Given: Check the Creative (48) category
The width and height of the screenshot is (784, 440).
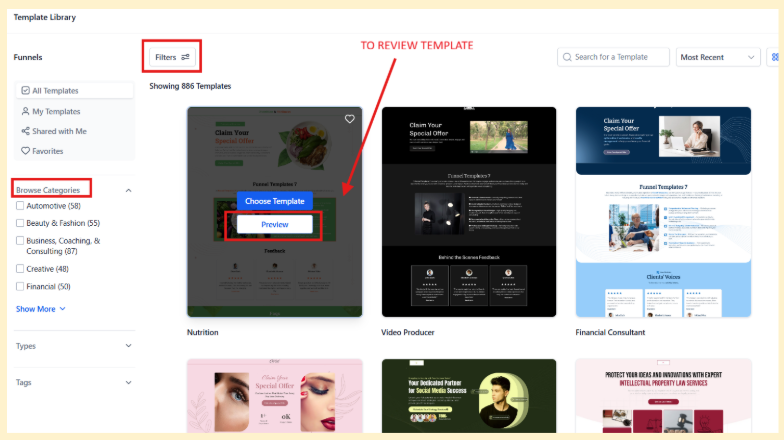Looking at the screenshot, I should click(20, 268).
